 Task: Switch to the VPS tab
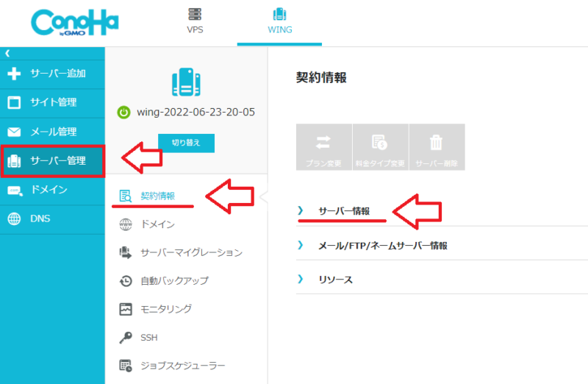[195, 21]
